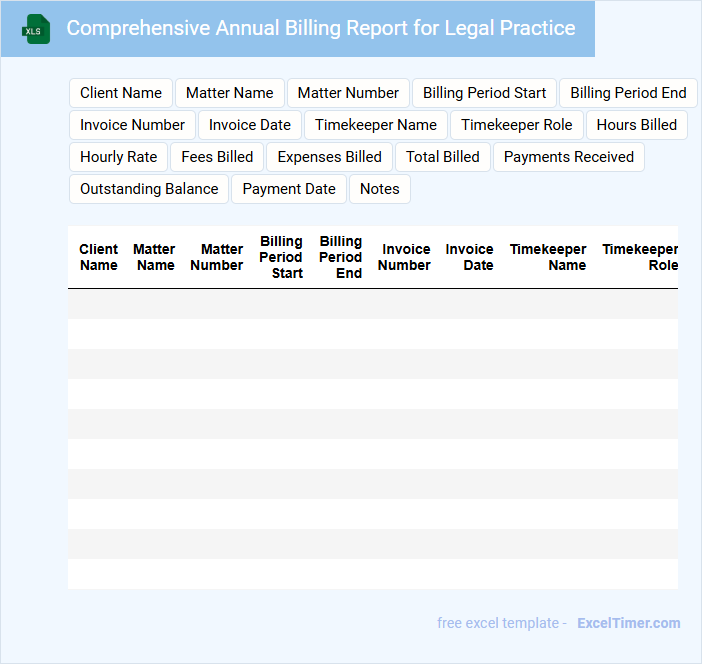
Task: Click the Payments Received tag
Action: click(x=568, y=157)
